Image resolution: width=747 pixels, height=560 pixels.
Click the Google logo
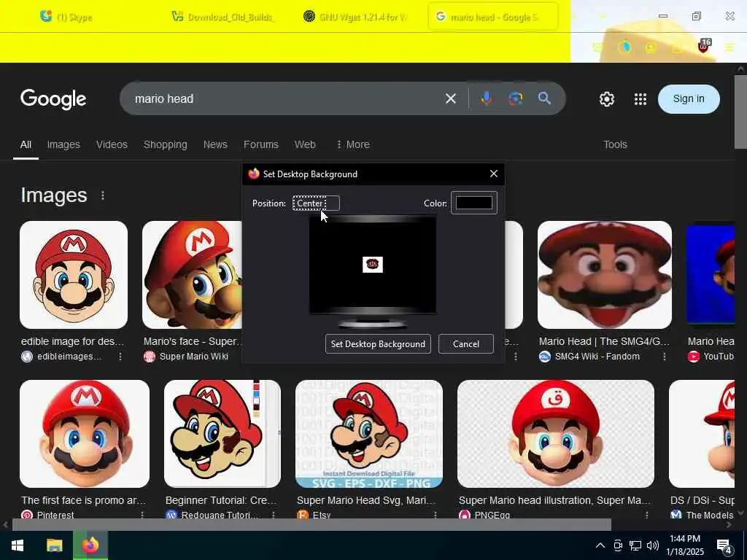coord(53,99)
